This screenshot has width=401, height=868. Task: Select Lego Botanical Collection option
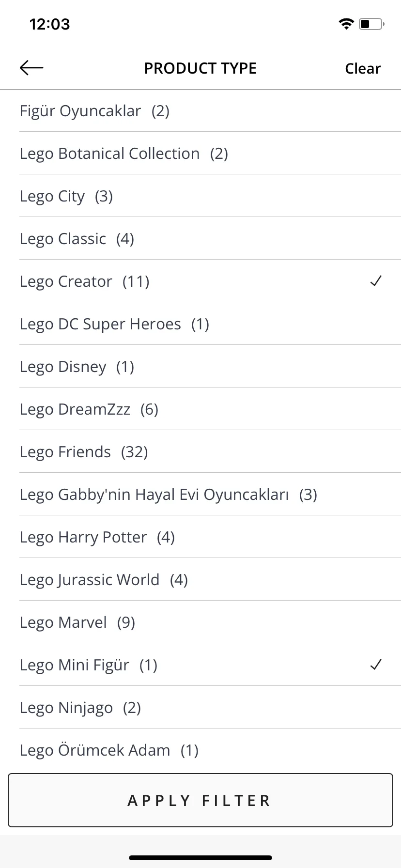tap(210, 153)
